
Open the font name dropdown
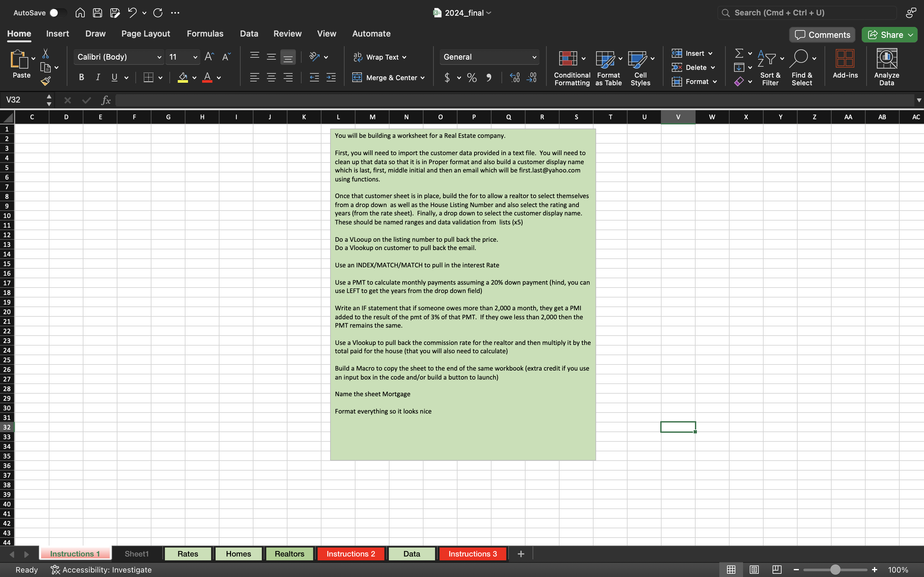[159, 57]
